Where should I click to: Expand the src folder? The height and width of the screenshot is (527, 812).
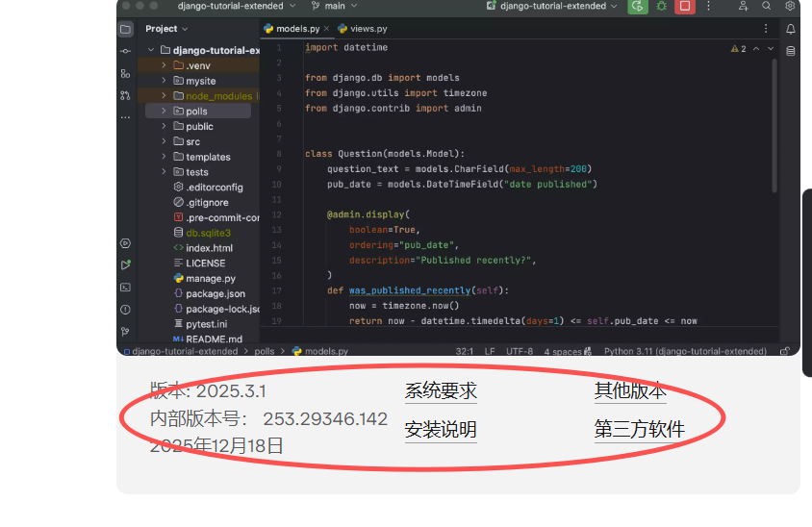click(x=164, y=141)
